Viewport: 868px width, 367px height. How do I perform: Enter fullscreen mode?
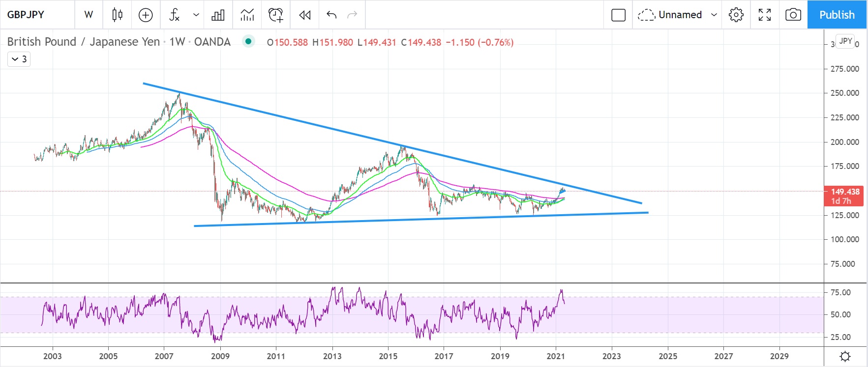(x=765, y=15)
